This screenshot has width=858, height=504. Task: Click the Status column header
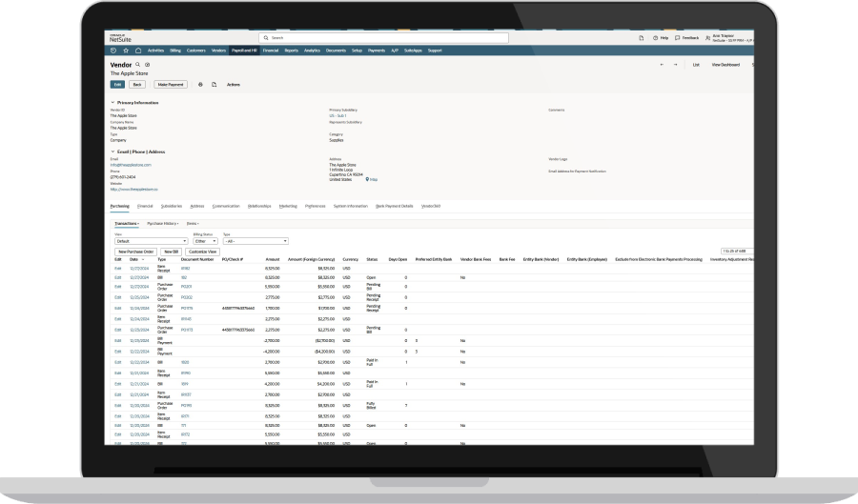pyautogui.click(x=372, y=260)
